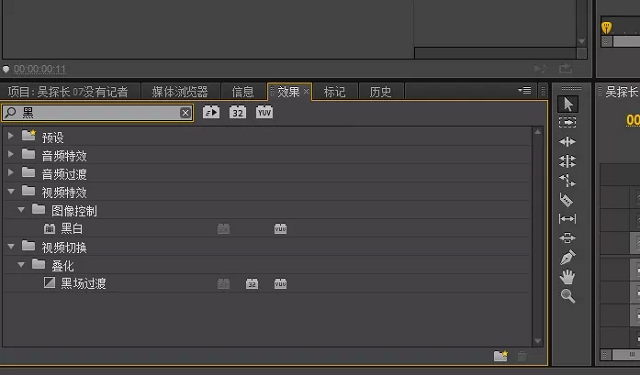
Task: Collapse the 视频特效 folder
Action: pyautogui.click(x=11, y=191)
